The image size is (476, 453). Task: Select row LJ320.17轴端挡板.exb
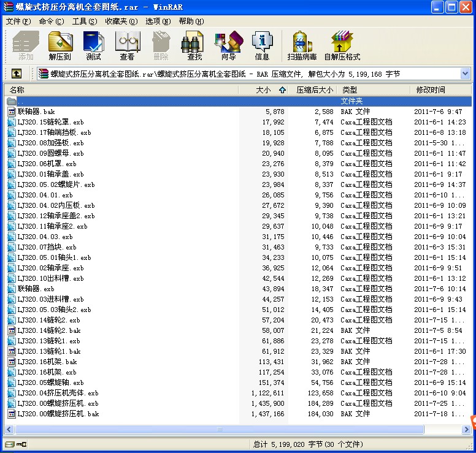[239, 132]
